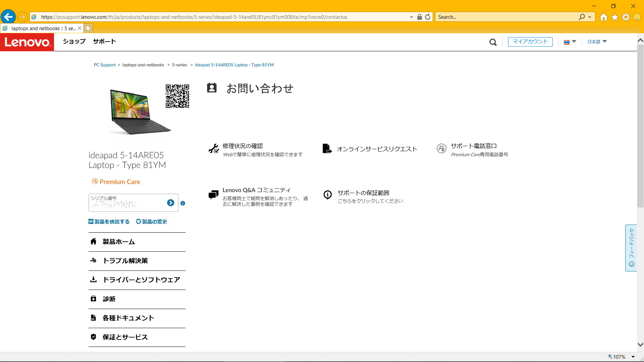Open the ショップ menu
The width and height of the screenshot is (644, 362).
pos(74,41)
